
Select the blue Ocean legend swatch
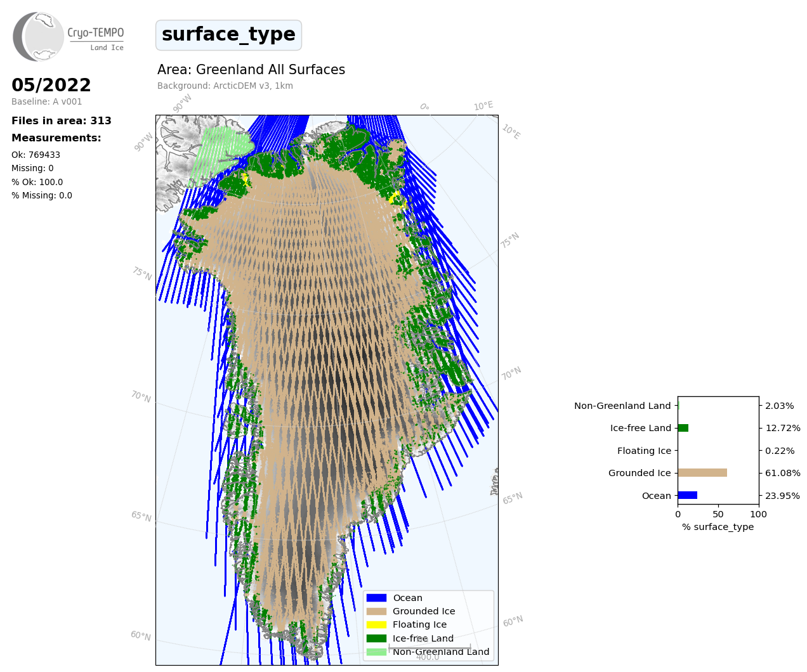[x=376, y=598]
